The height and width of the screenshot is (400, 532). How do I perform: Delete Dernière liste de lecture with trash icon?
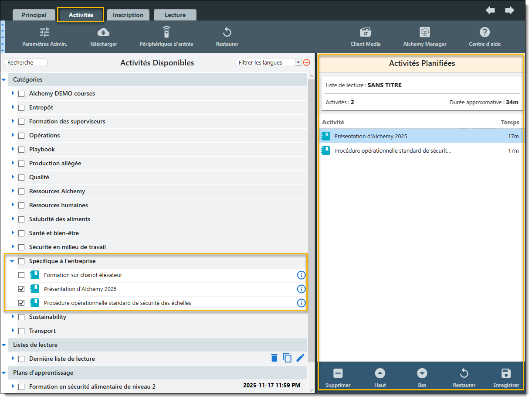274,358
